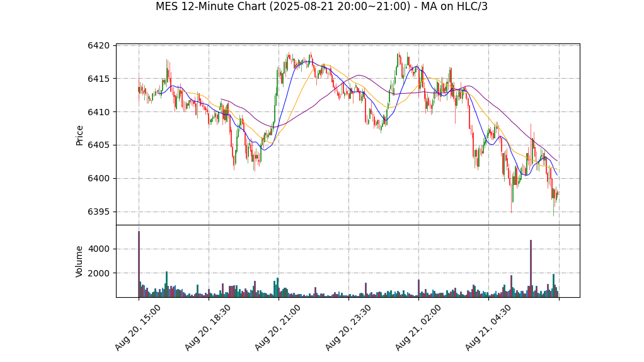644x362 pixels.
Task: Click the 'Aug 20, 18:30' time label
Action: click(x=208, y=328)
